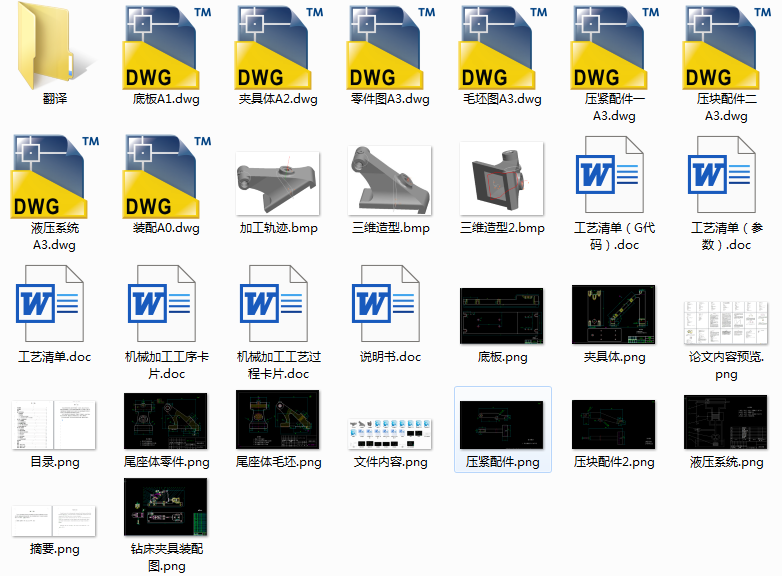This screenshot has height=576, width=782.
Task: Click the 论文内容预览.png thumbnail
Action: pyautogui.click(x=726, y=322)
